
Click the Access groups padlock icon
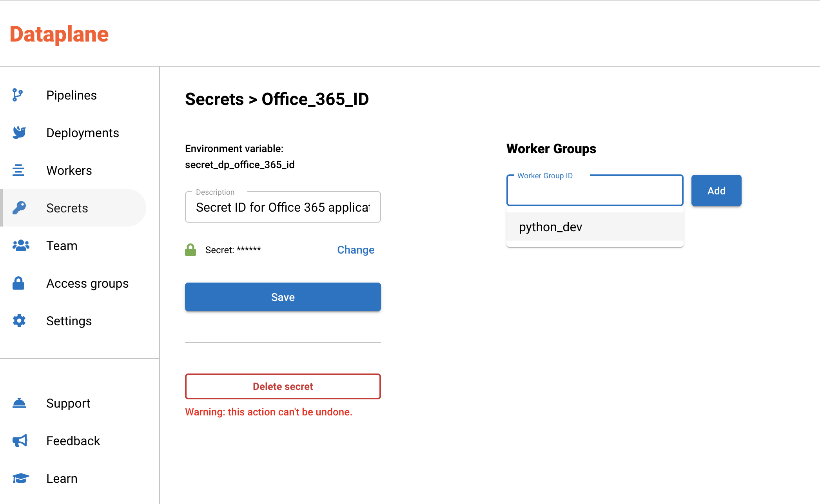click(18, 283)
